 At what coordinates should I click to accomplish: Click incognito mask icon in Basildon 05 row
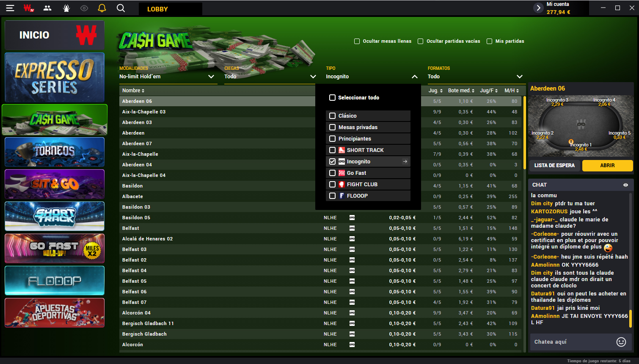pos(352,218)
